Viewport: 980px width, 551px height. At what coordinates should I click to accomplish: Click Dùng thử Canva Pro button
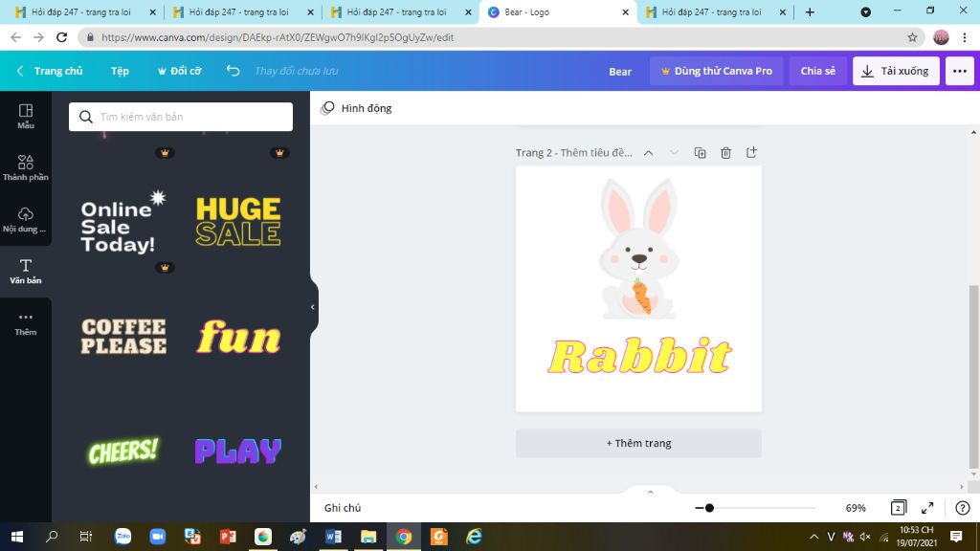(x=716, y=71)
